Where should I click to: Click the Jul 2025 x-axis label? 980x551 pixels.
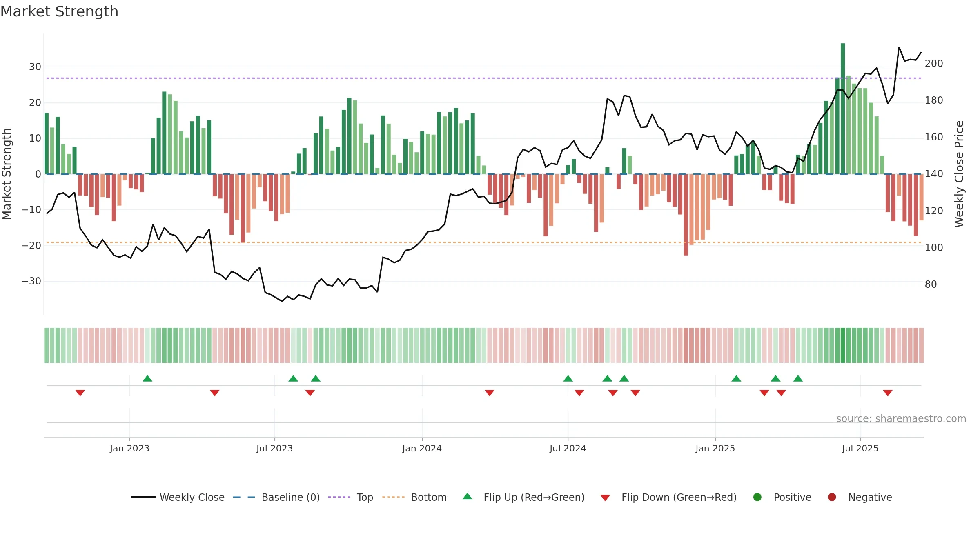coord(860,449)
